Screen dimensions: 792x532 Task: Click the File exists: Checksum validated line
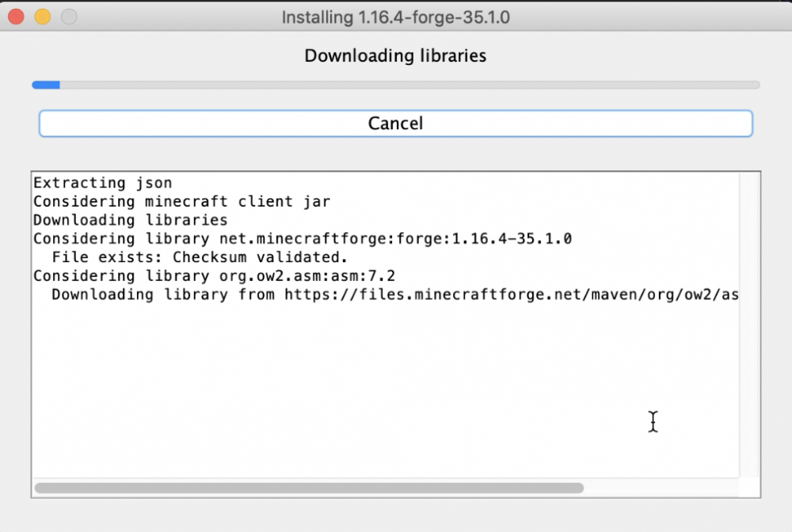(200, 257)
